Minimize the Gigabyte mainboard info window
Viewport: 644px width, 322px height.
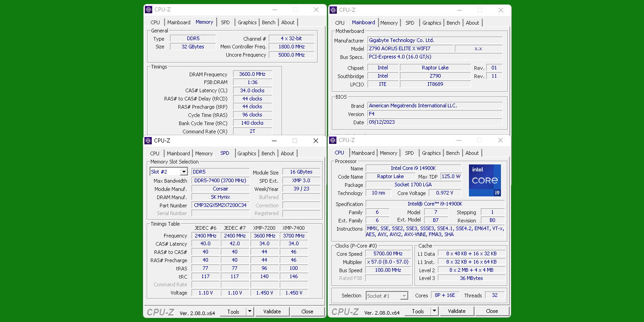[459, 10]
